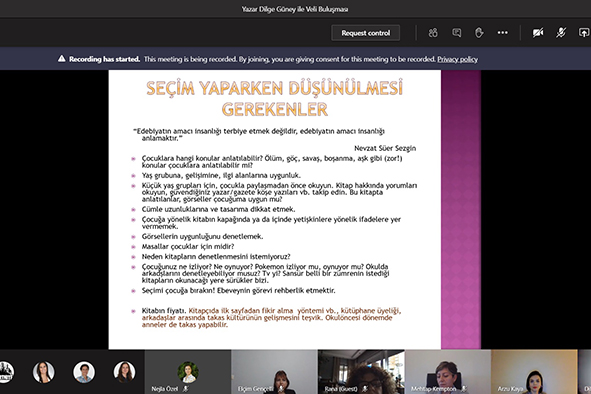
Task: Open the share content tray
Action: [584, 33]
